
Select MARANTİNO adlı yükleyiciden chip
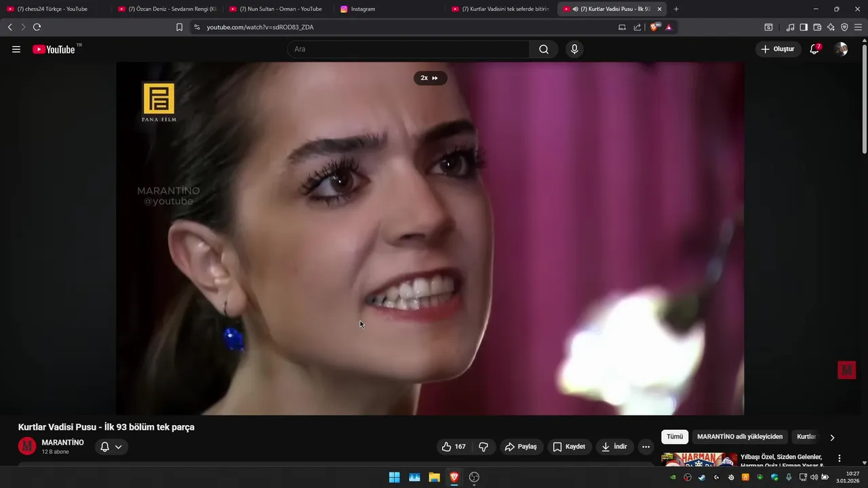tap(740, 437)
